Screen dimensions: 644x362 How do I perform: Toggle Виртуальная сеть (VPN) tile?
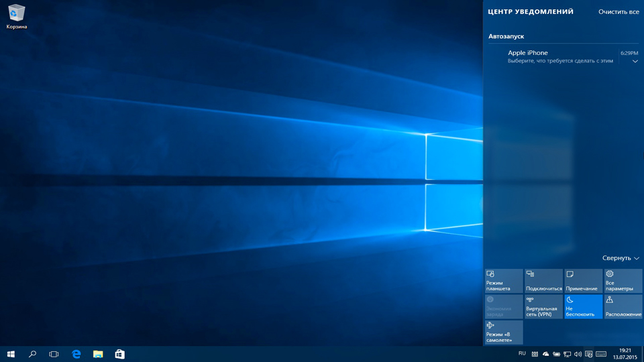pyautogui.click(x=544, y=306)
